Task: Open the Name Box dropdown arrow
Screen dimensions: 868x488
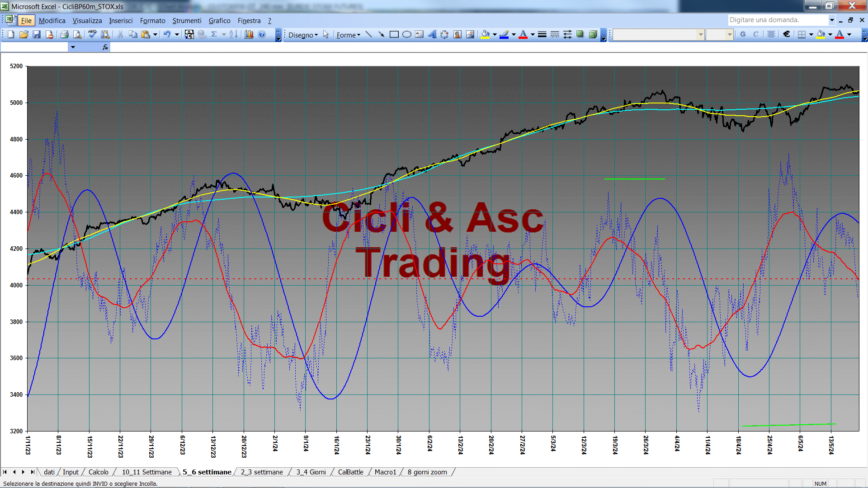Action: tap(73, 47)
